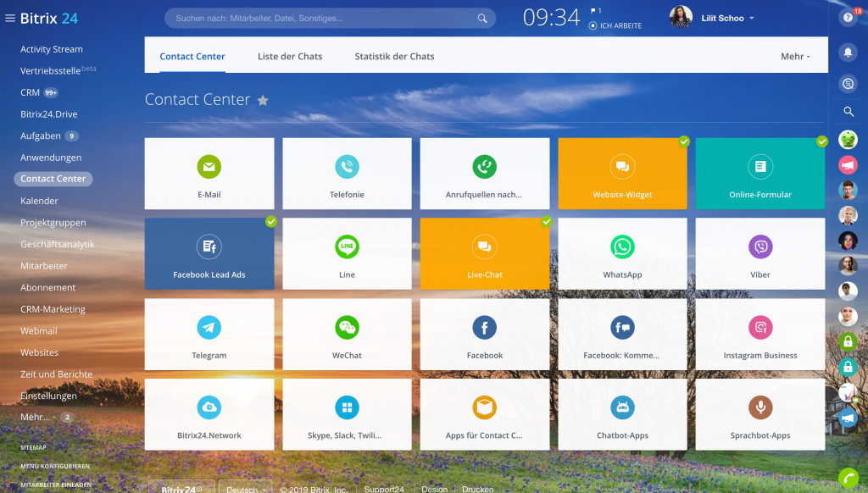Open the Online-Formular tile
The image size is (868, 493).
(760, 174)
